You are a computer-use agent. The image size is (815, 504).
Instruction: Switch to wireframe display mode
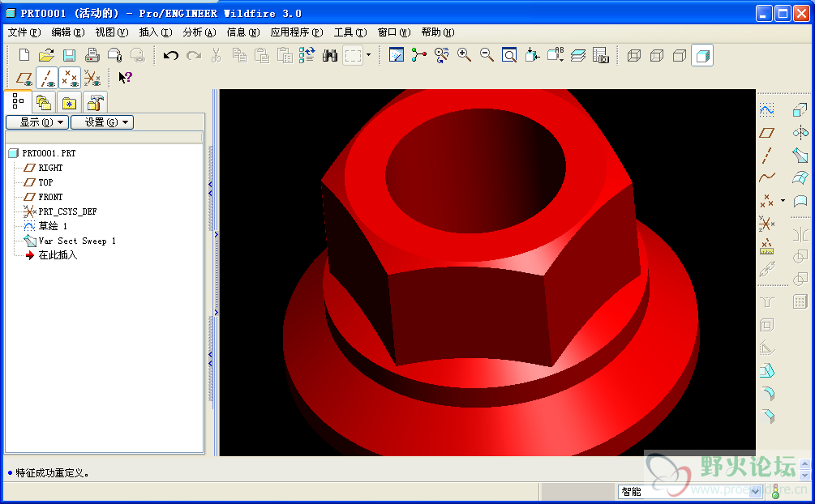pyautogui.click(x=633, y=55)
